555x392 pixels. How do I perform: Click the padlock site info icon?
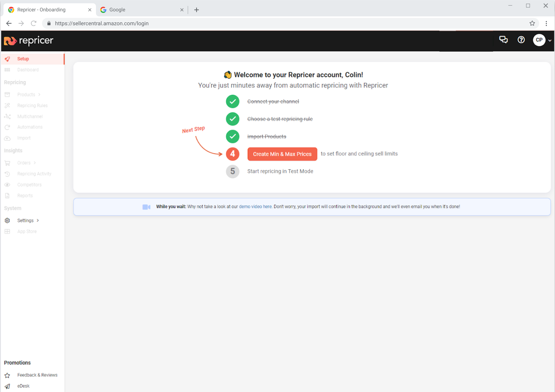pos(49,24)
